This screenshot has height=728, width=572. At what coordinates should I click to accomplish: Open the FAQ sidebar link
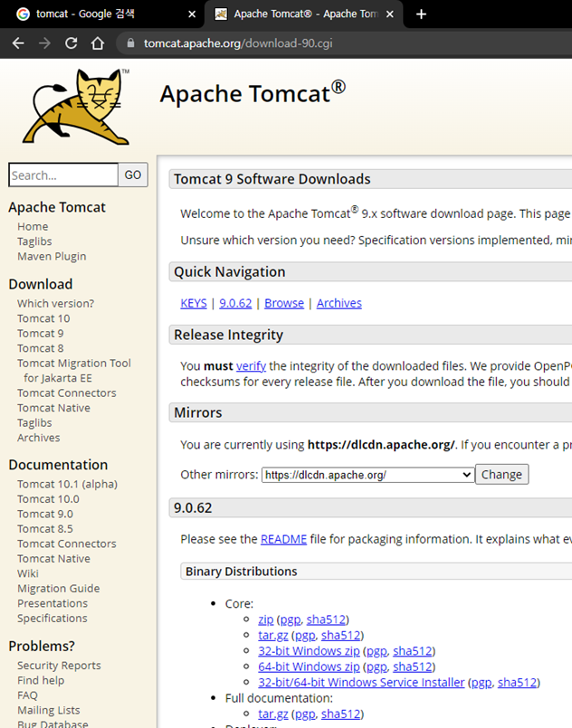click(27, 695)
